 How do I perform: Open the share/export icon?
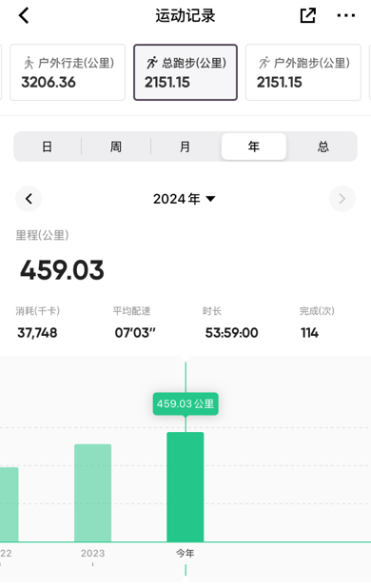[307, 15]
